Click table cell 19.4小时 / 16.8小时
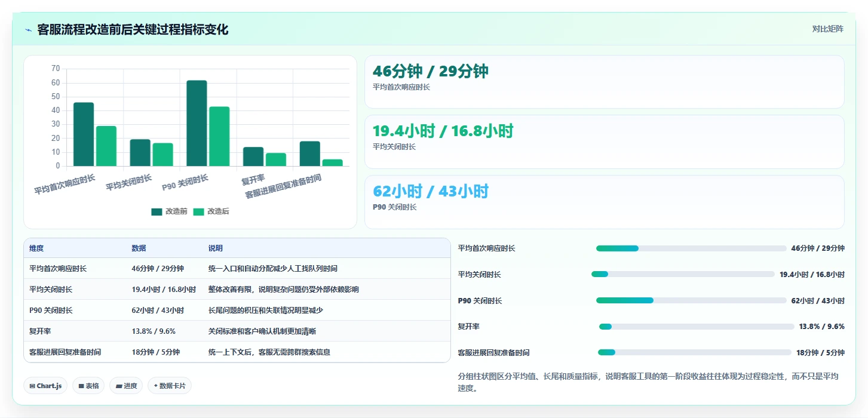868x418 pixels. [x=164, y=290]
